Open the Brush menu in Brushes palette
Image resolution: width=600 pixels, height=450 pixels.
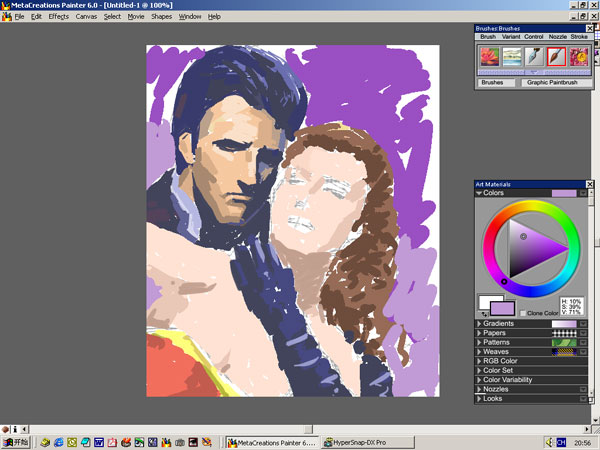(488, 37)
